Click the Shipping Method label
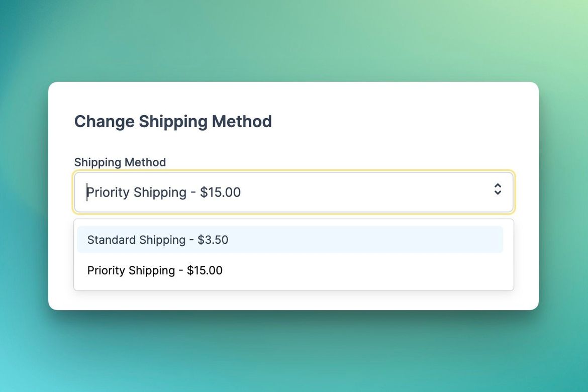The height and width of the screenshot is (392, 588). click(120, 162)
